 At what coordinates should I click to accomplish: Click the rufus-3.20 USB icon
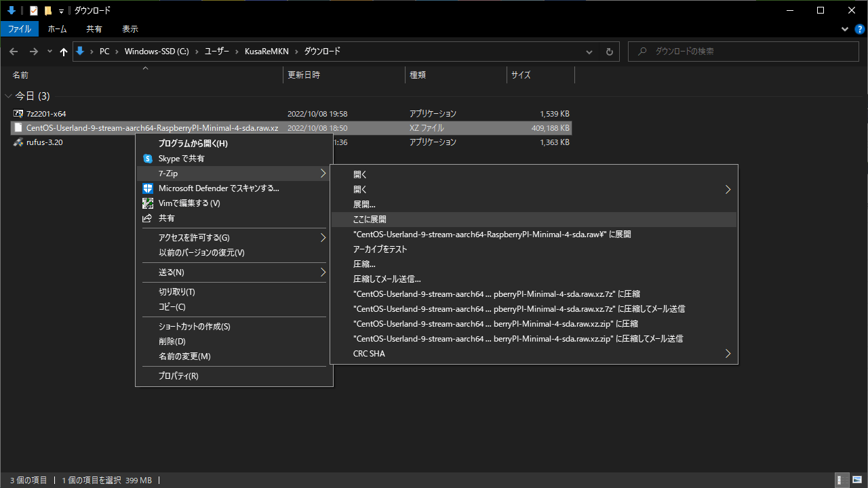(18, 142)
